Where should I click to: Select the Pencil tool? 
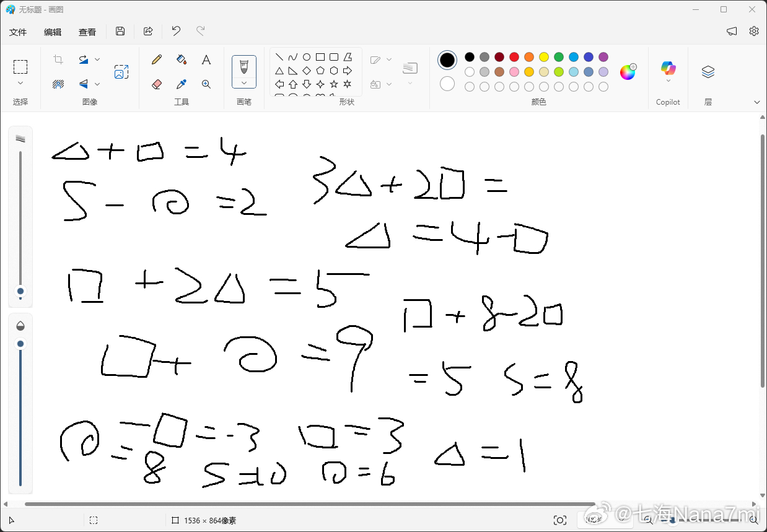pos(157,59)
